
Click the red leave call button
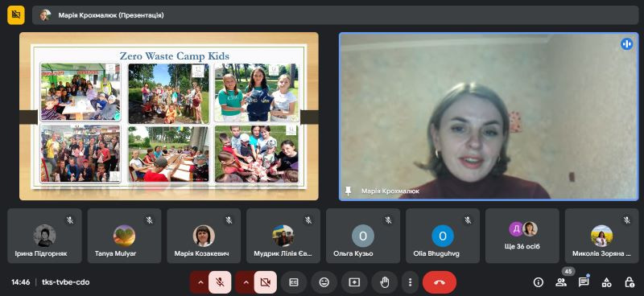440,282
